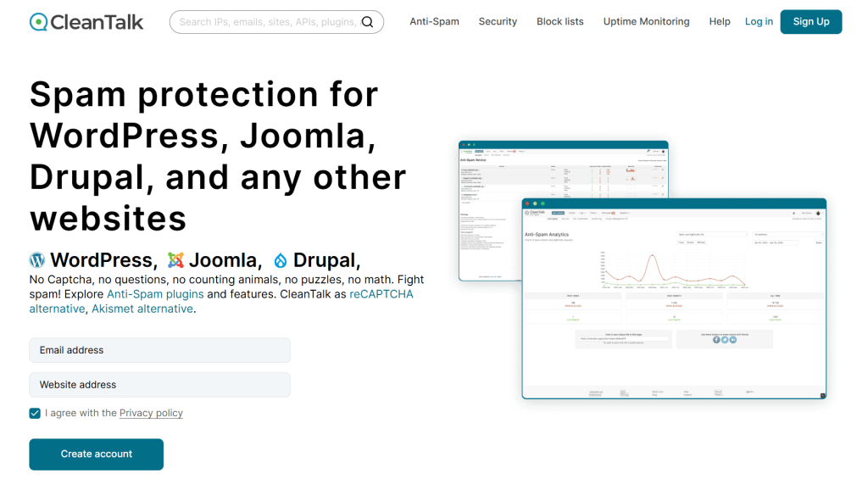Open the Anti-Spam plugins link
This screenshot has height=501, width=868.
155,294
